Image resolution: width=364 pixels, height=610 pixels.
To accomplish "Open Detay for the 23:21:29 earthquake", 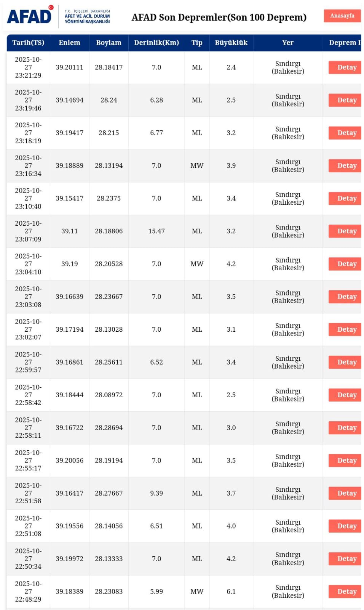I will click(346, 67).
